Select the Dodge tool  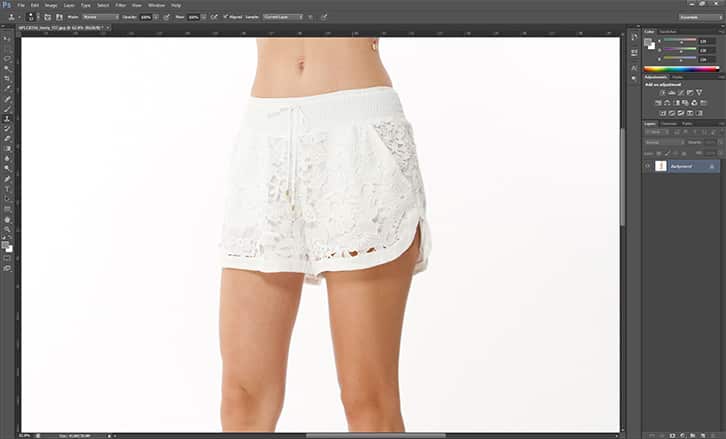coord(8,168)
